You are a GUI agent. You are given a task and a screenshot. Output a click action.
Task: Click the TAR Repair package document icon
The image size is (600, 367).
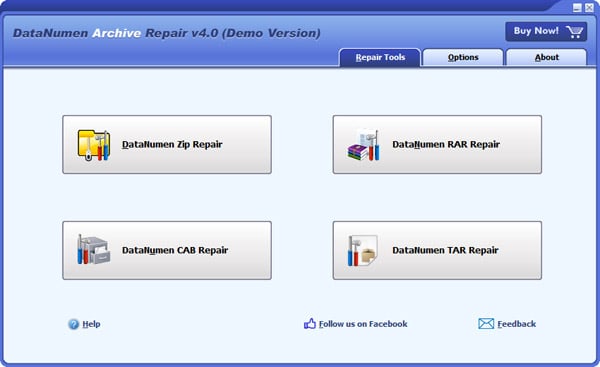point(362,250)
